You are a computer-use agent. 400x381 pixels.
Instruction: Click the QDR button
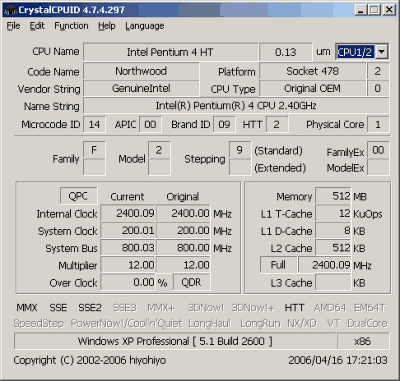(x=191, y=282)
